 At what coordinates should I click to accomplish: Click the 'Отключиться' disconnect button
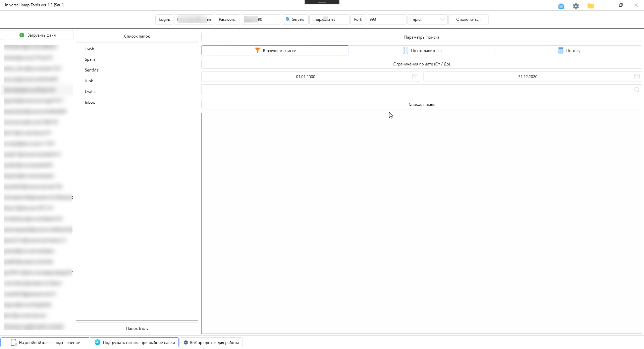click(x=468, y=19)
